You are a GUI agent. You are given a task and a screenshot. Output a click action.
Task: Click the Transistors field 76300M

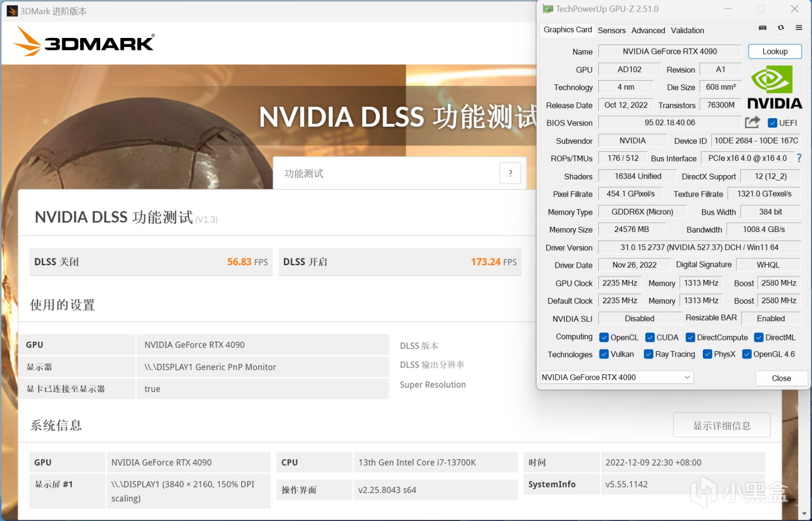click(x=721, y=105)
